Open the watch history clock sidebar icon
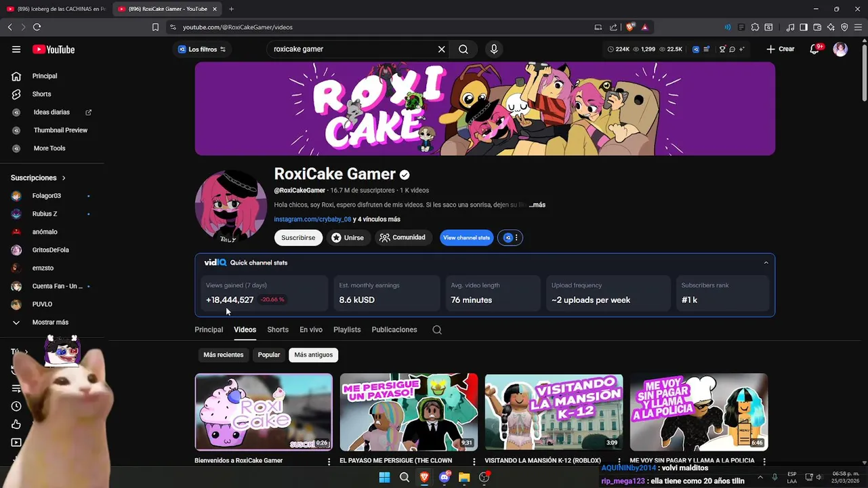This screenshot has height=488, width=868. (16, 407)
